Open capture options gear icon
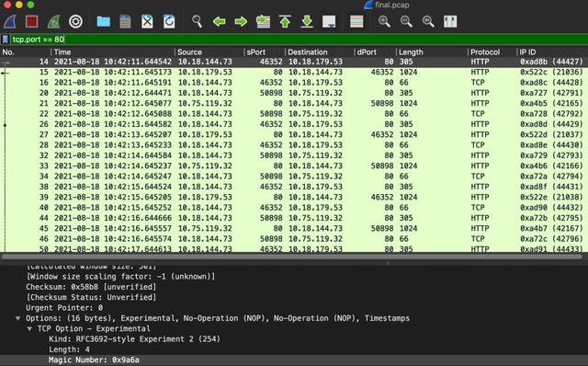The height and width of the screenshot is (366, 588). (x=75, y=21)
